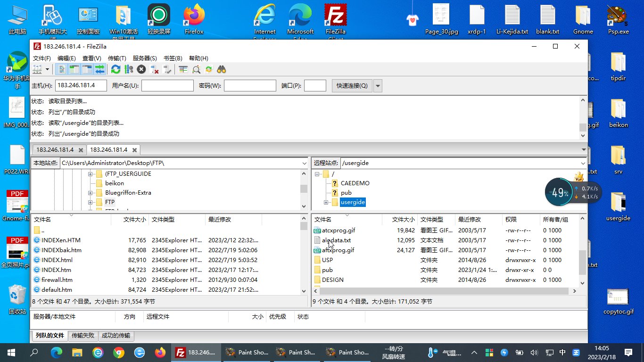Open Firefox from the taskbar
This screenshot has width=644, height=362.
click(161, 352)
